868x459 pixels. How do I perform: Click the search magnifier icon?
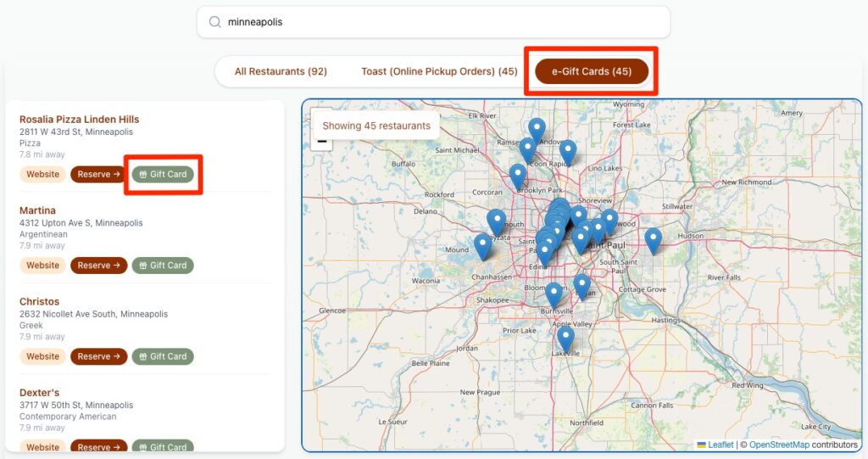pyautogui.click(x=214, y=22)
